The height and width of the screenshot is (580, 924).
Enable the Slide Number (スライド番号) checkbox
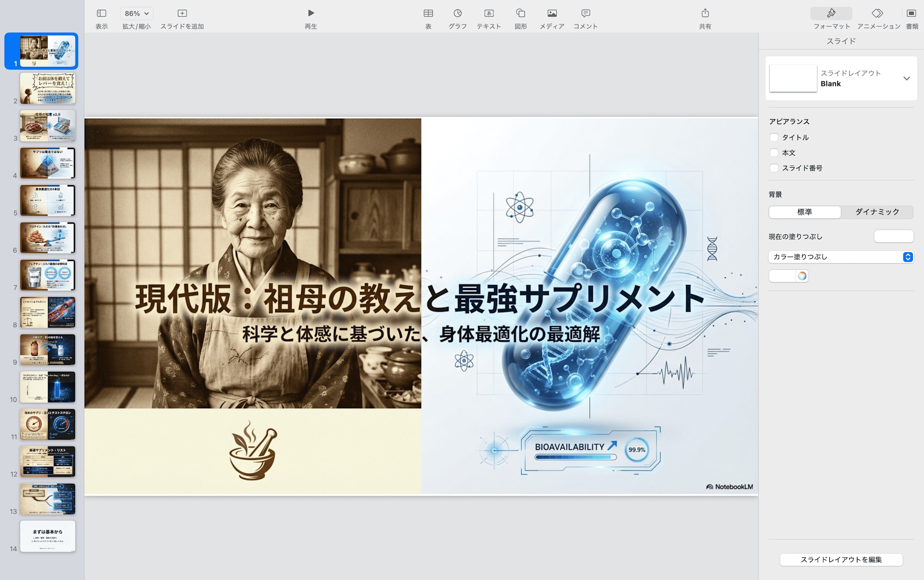[x=774, y=168]
